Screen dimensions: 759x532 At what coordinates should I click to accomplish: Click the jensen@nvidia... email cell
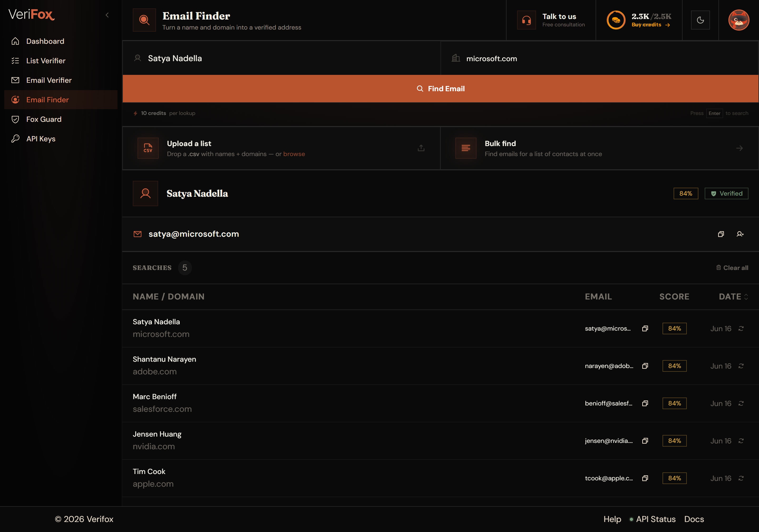[609, 441]
